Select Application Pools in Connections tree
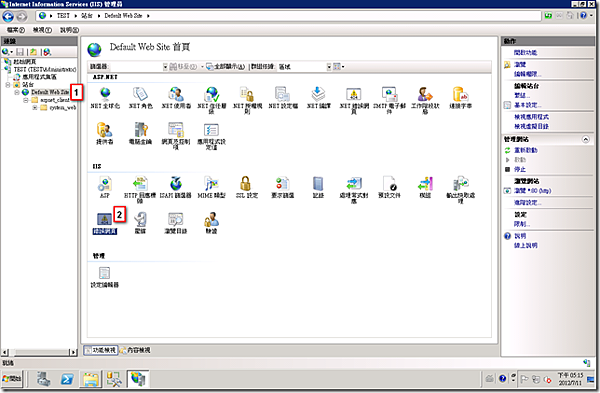The image size is (600, 393). click(x=39, y=77)
